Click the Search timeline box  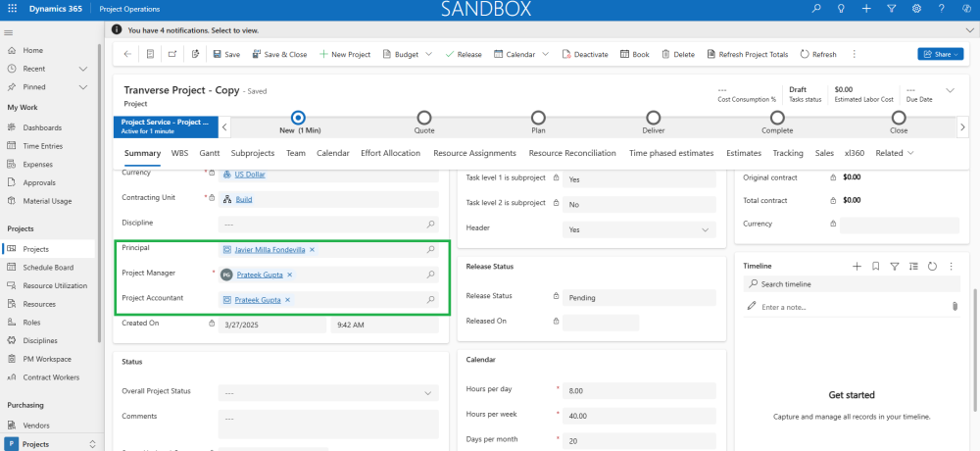pos(852,284)
